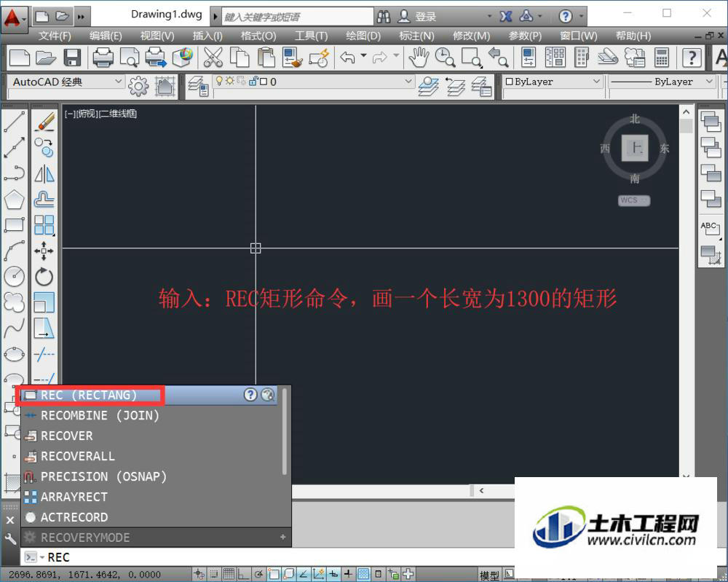The width and height of the screenshot is (728, 582).
Task: Select the Copy Object modify tool
Action: click(x=44, y=147)
